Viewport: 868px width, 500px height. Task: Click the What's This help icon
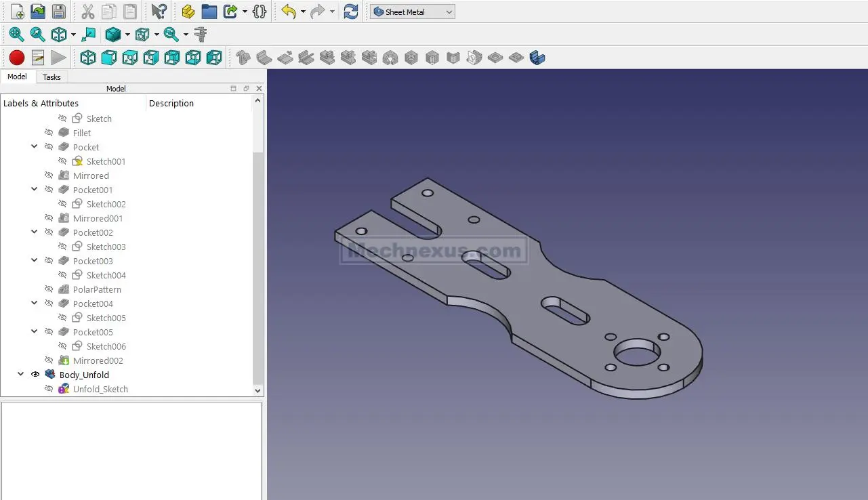(159, 12)
